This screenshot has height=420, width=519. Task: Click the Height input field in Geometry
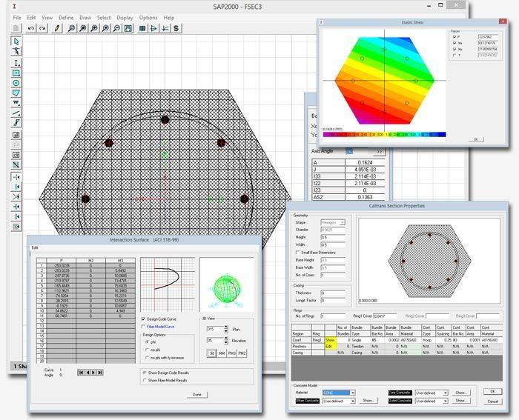[333, 238]
